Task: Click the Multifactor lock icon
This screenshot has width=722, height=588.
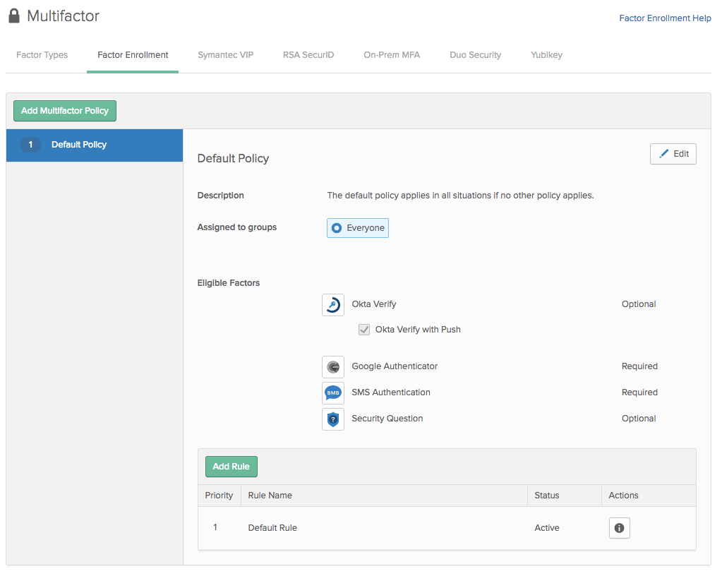Action: (14, 16)
